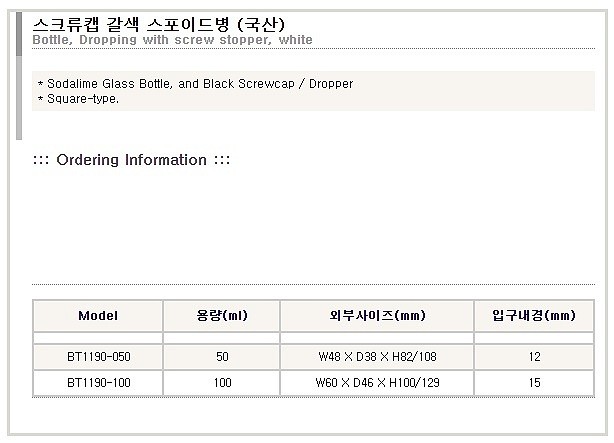
Task: Click the '입구내경(mm)' column header
Action: (533, 316)
